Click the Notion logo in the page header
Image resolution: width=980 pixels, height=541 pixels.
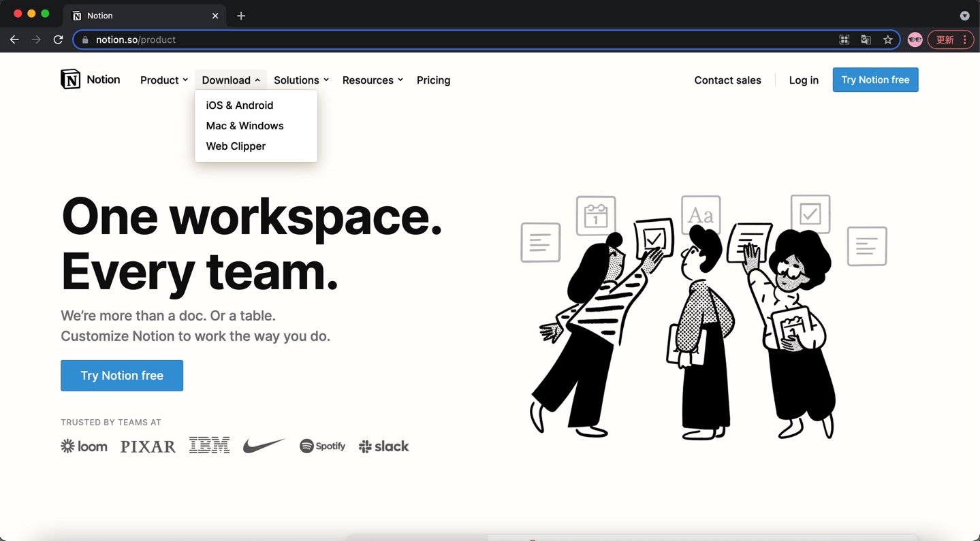(x=91, y=80)
